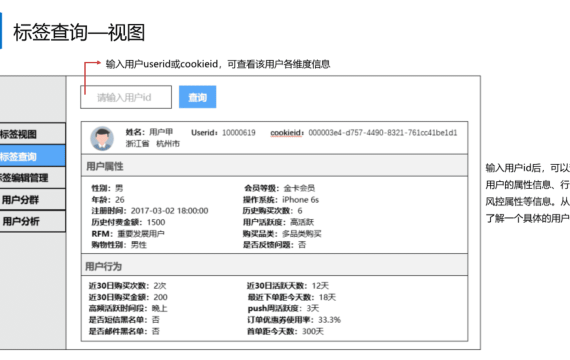Go to 用户分析 in sidebar

(x=32, y=221)
